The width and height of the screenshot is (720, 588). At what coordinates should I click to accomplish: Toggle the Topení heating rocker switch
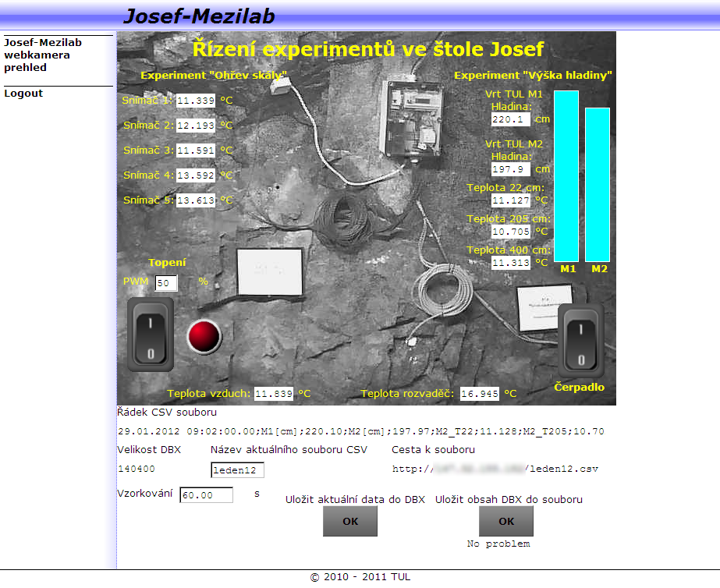click(x=150, y=334)
